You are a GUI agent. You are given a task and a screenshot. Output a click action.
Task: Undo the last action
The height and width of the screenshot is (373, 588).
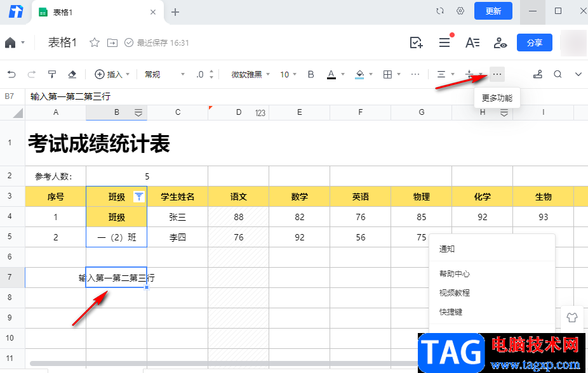[11, 74]
